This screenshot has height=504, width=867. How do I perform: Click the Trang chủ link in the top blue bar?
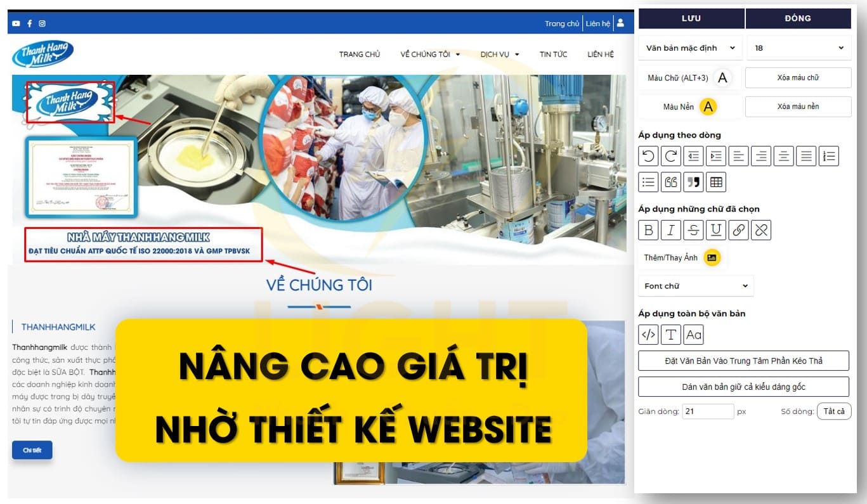(562, 23)
